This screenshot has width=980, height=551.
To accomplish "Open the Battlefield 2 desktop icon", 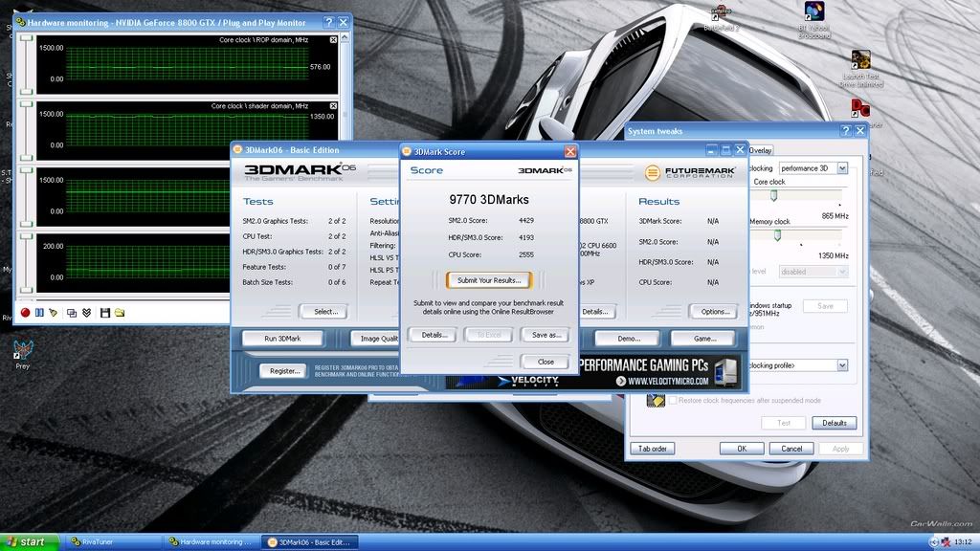I will click(x=722, y=17).
